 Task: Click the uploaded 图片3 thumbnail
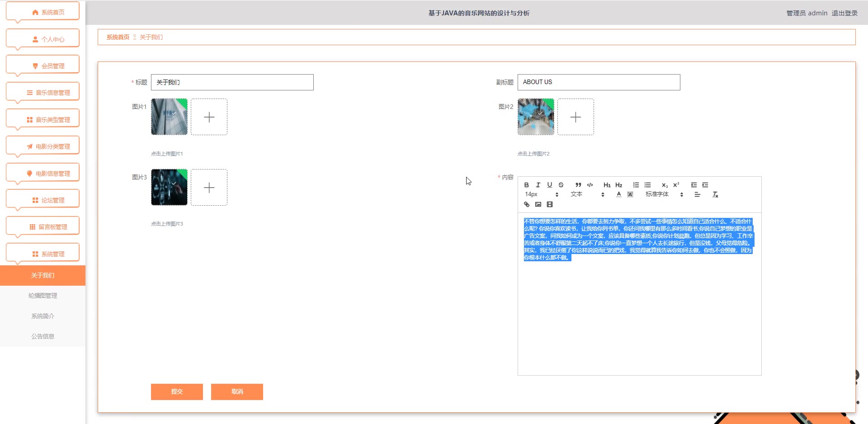click(x=169, y=187)
